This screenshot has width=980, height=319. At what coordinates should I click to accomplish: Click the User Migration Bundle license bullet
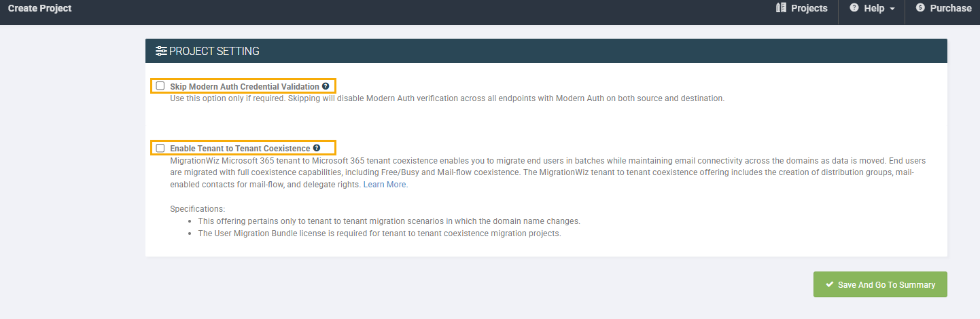pyautogui.click(x=379, y=234)
